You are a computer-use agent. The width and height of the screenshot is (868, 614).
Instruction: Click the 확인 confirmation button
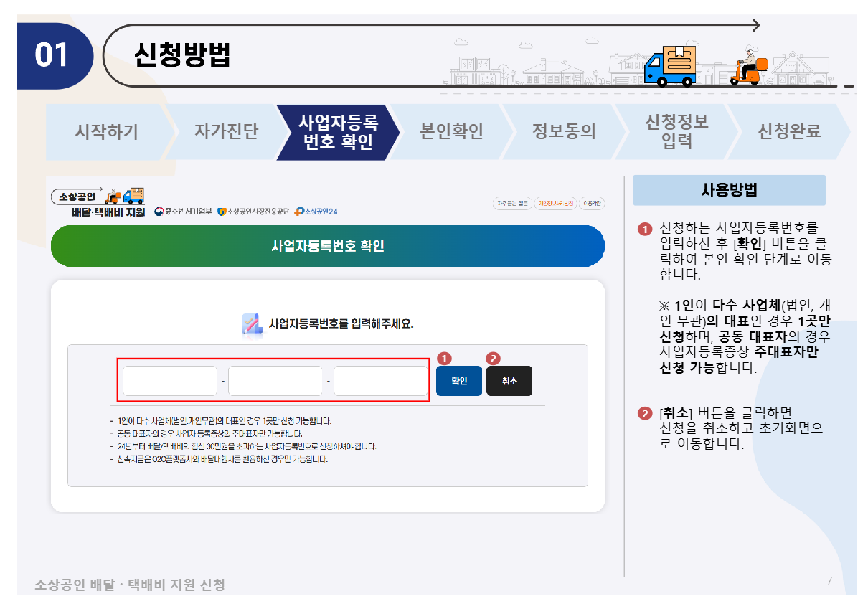tap(458, 380)
